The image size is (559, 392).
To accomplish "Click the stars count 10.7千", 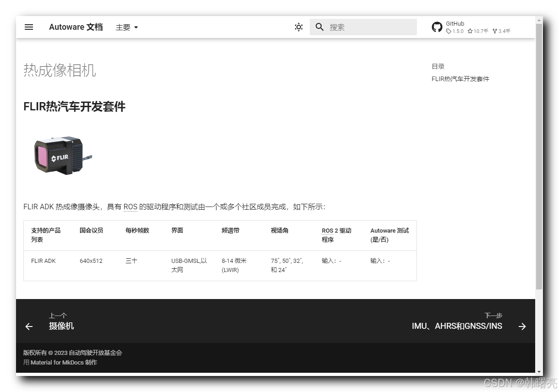I will (478, 31).
